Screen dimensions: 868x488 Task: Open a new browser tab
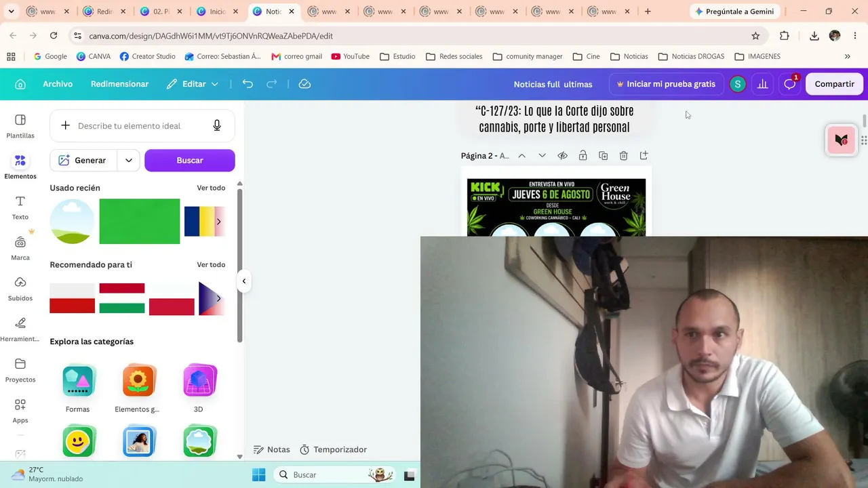(648, 12)
